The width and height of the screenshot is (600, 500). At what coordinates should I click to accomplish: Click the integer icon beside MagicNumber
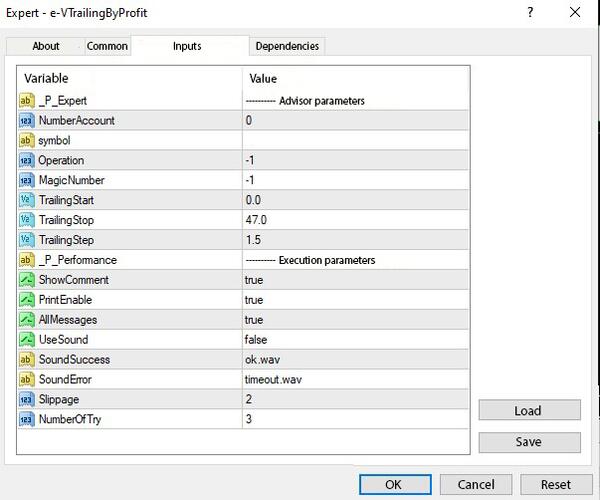[26, 180]
